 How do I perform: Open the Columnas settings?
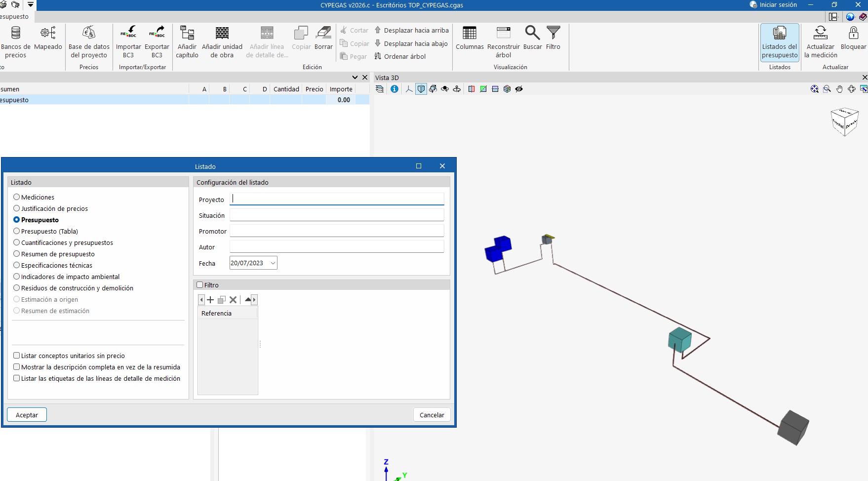click(x=470, y=38)
